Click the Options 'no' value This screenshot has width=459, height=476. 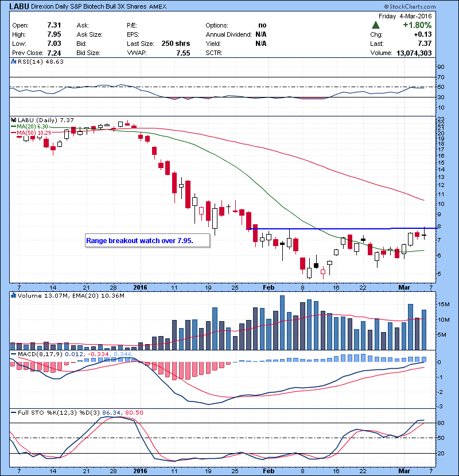(x=262, y=25)
